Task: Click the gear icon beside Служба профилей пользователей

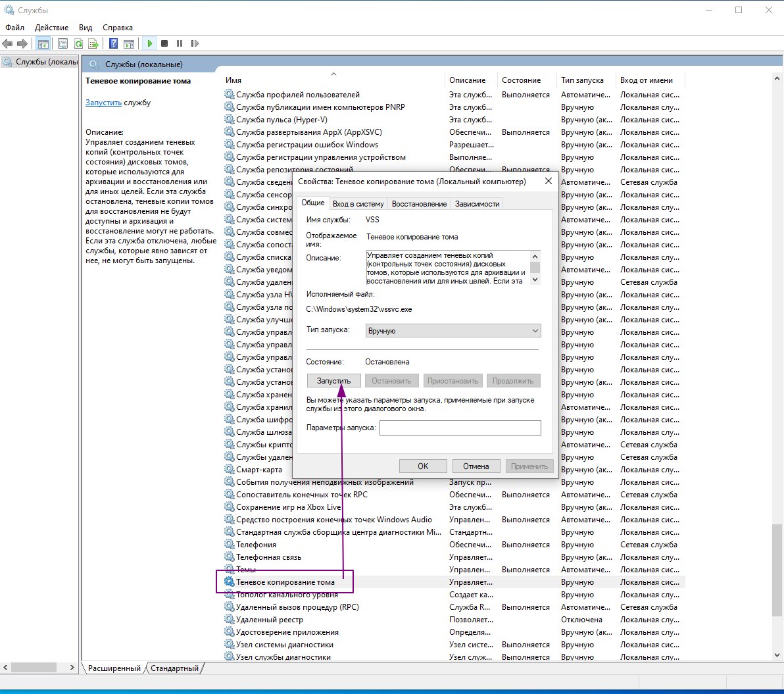Action: tap(229, 94)
